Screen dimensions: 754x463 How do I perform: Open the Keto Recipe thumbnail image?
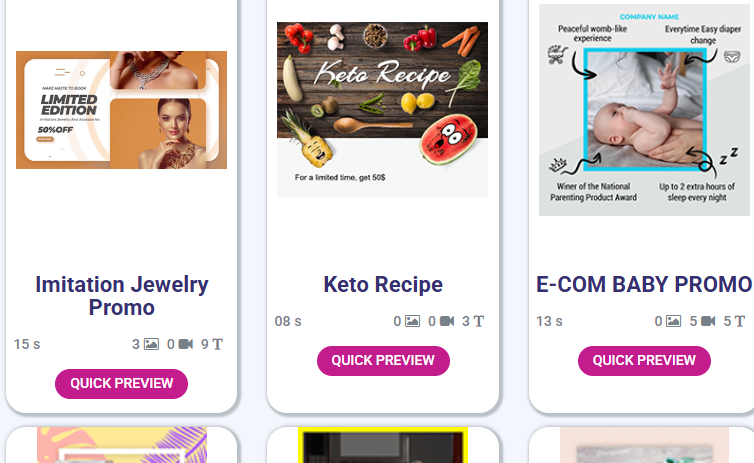[382, 110]
